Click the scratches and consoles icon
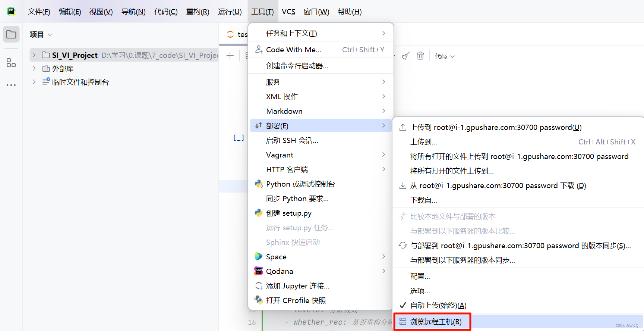This screenshot has height=331, width=644. (x=46, y=81)
